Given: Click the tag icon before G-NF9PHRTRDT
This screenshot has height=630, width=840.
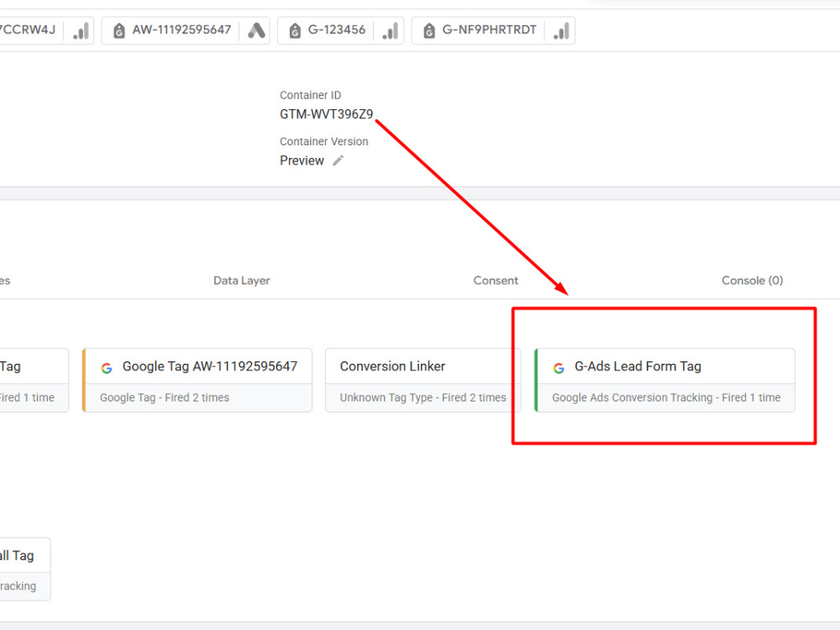Looking at the screenshot, I should [429, 30].
